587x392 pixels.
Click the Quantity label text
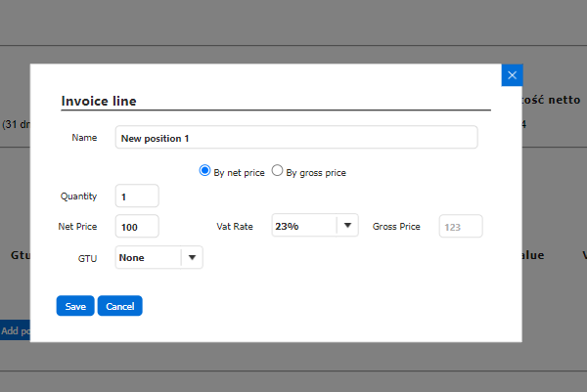pyautogui.click(x=78, y=196)
